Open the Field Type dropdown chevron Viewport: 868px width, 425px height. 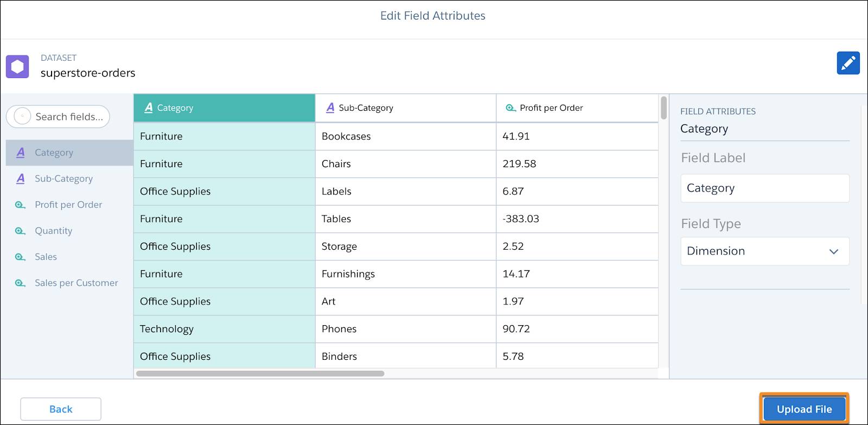(x=834, y=251)
